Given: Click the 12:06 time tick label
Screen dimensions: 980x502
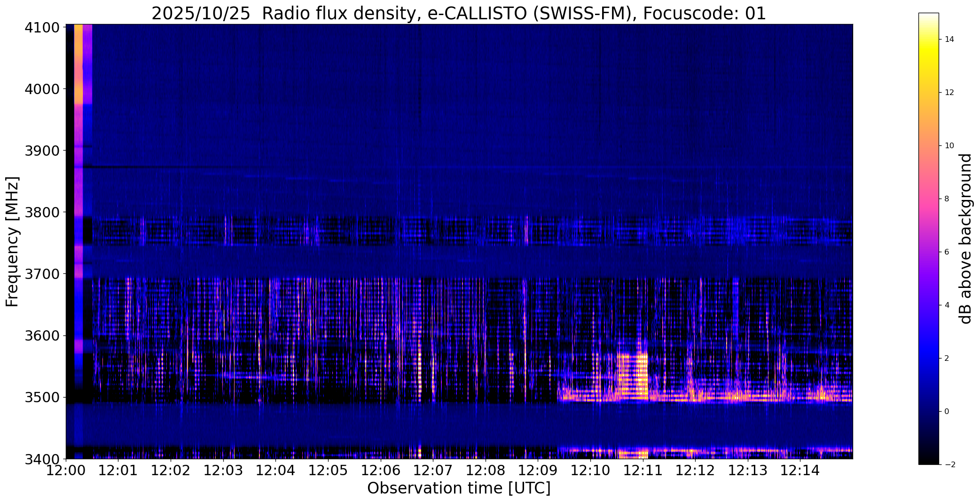Looking at the screenshot, I should 381,470.
